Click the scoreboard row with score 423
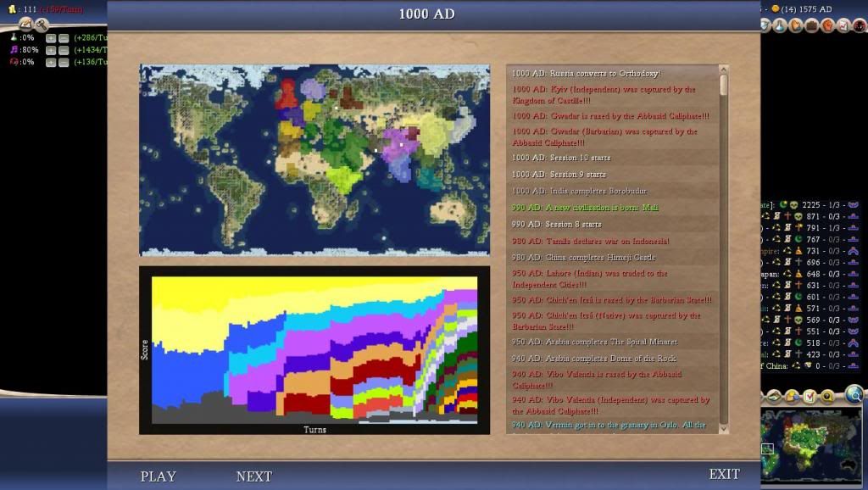The width and height of the screenshot is (868, 490). click(x=810, y=354)
